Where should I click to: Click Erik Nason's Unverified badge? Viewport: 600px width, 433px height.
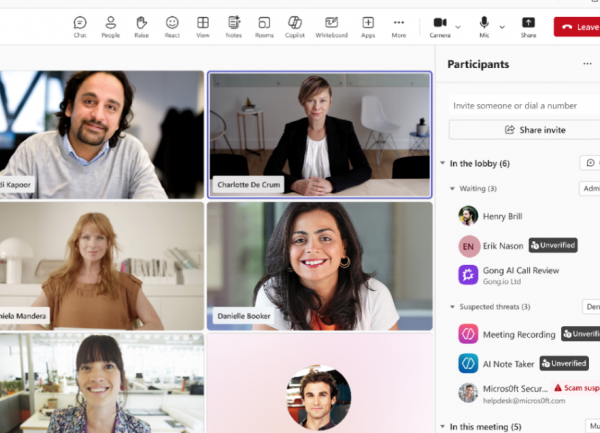click(553, 245)
